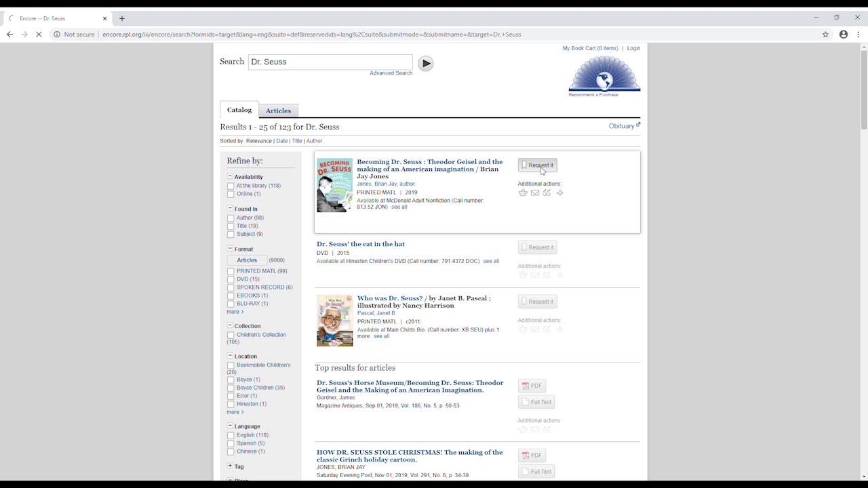
Task: Email the cat in the hat DVD record
Action: [x=535, y=275]
